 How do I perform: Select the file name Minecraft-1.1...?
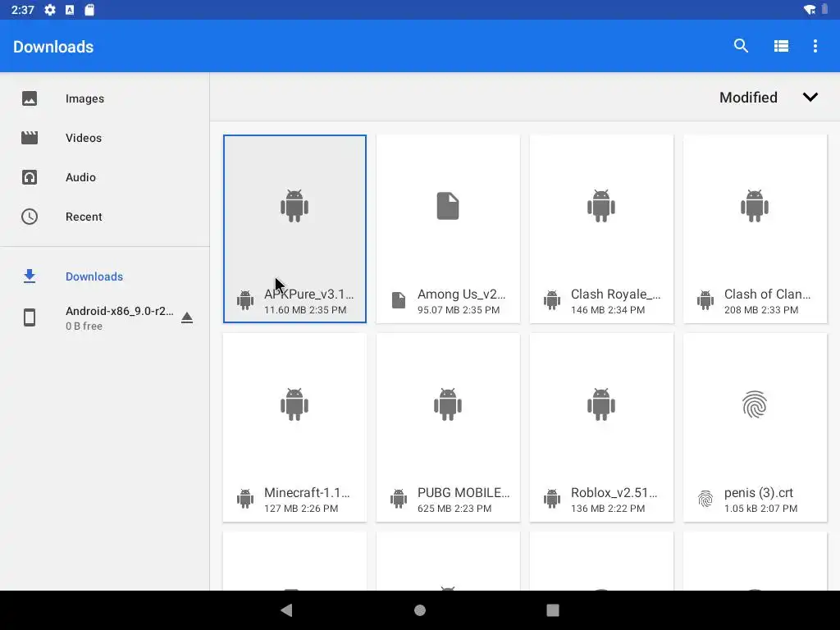click(307, 493)
